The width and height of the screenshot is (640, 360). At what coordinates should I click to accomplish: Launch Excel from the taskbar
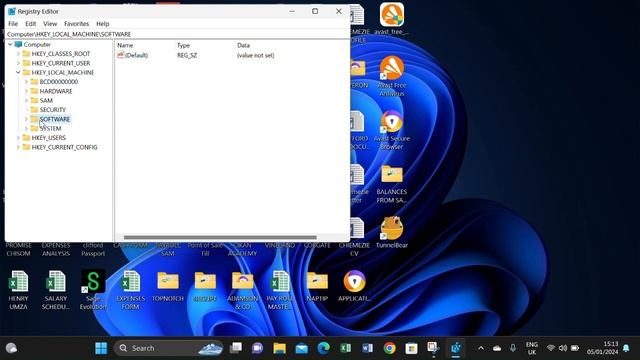coord(346,348)
